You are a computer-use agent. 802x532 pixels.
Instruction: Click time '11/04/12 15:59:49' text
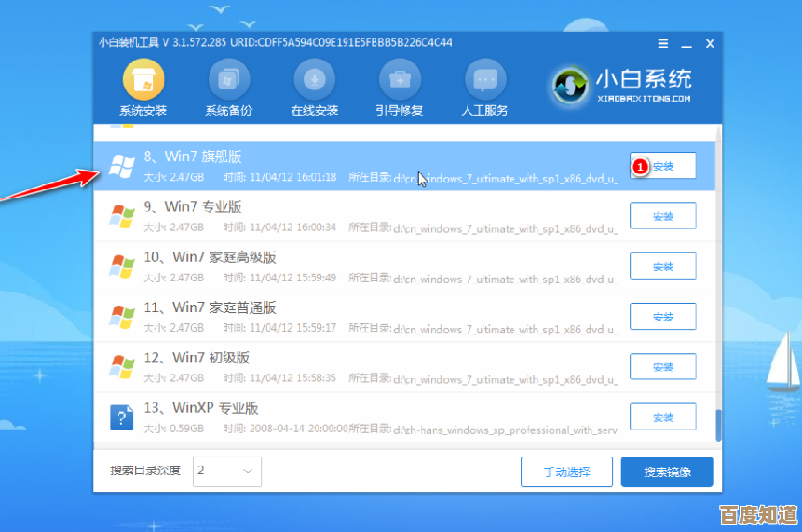pyautogui.click(x=293, y=278)
